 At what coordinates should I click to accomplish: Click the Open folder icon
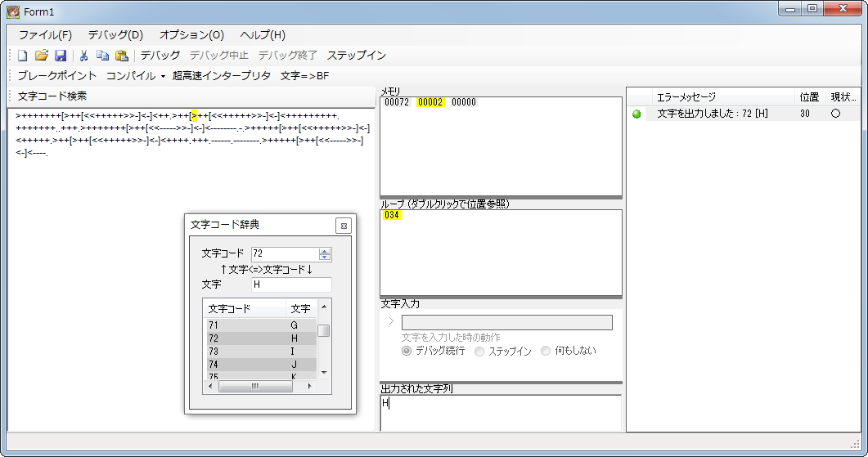42,56
